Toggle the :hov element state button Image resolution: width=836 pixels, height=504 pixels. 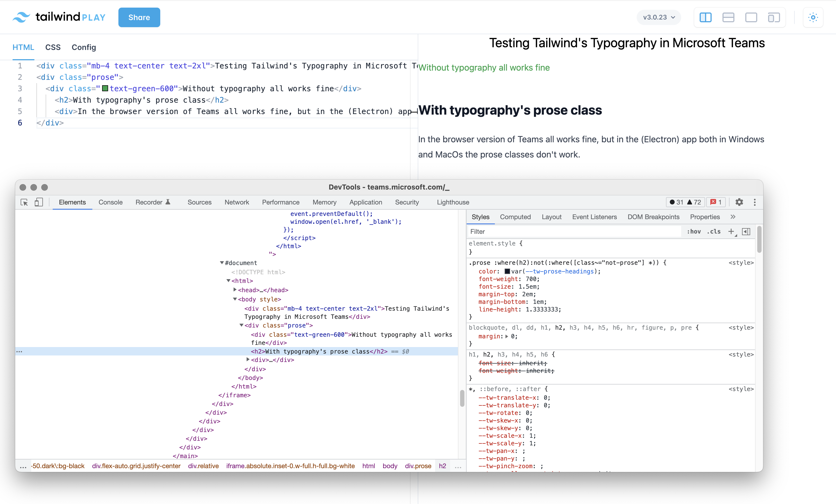coord(693,232)
